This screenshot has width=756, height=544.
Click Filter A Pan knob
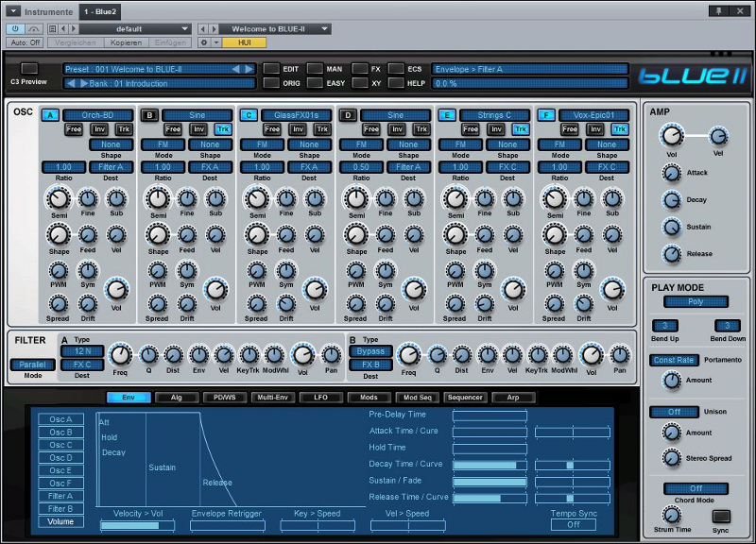point(331,356)
